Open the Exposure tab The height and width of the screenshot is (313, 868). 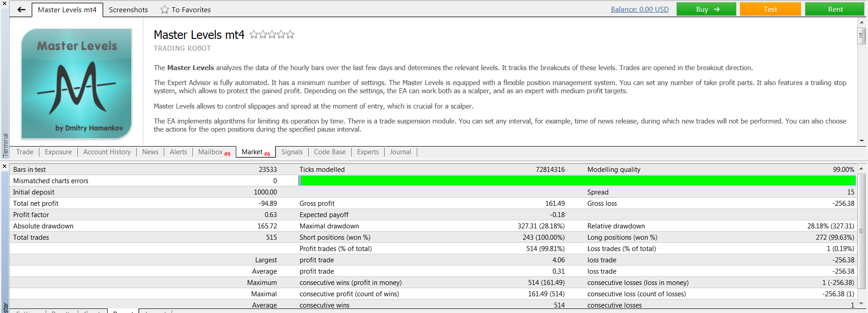coord(58,152)
